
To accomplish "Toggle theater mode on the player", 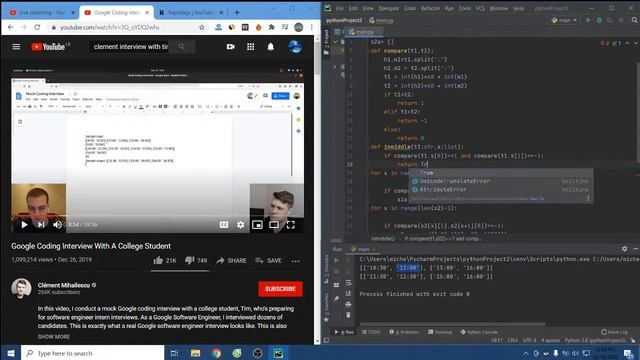I will click(274, 224).
